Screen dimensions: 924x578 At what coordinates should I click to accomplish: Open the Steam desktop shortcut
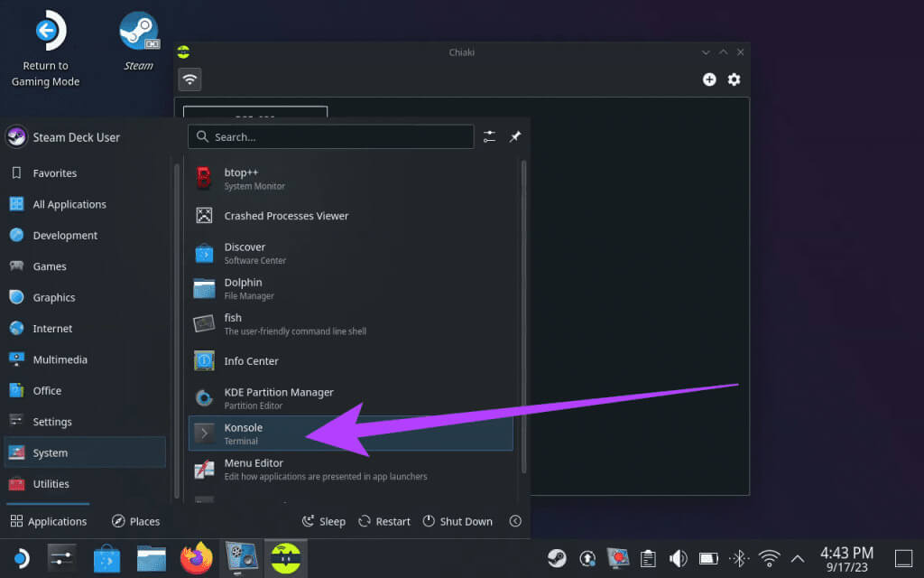pyautogui.click(x=138, y=42)
